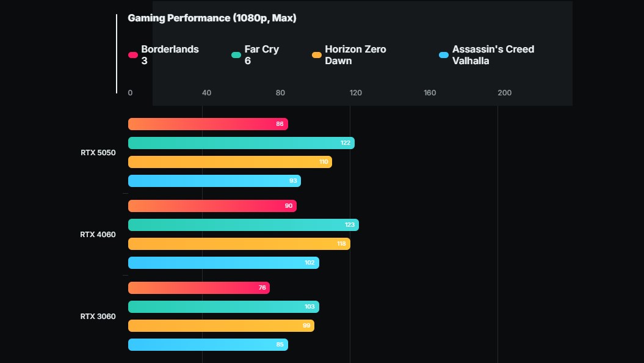The image size is (644, 363).
Task: Select the RTX 3060 Horizon Zero Dawn bar (99)
Action: click(221, 326)
